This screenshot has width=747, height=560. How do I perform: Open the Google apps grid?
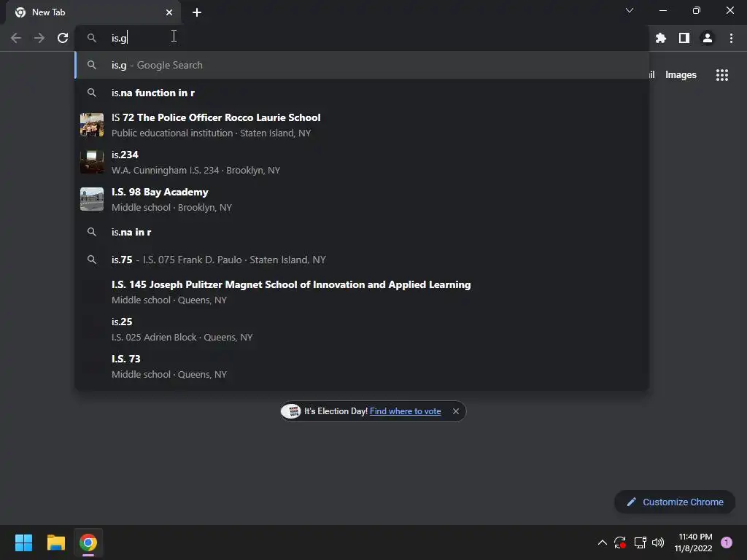pyautogui.click(x=722, y=75)
